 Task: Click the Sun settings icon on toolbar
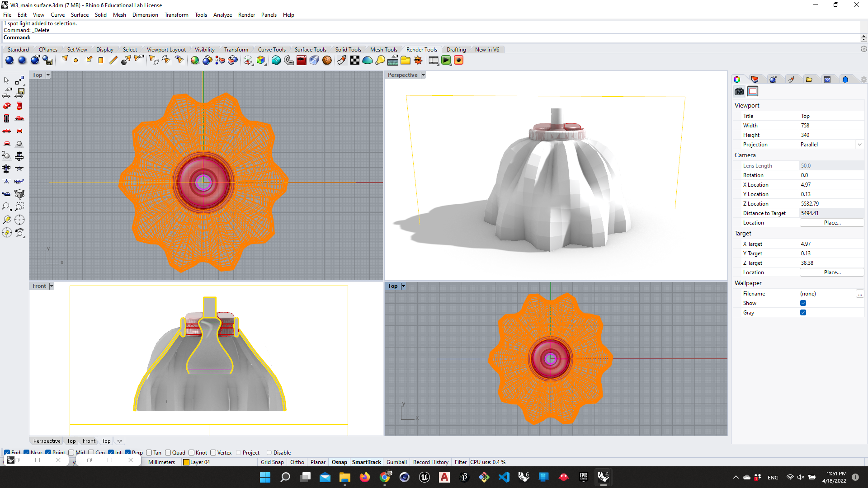coord(418,60)
